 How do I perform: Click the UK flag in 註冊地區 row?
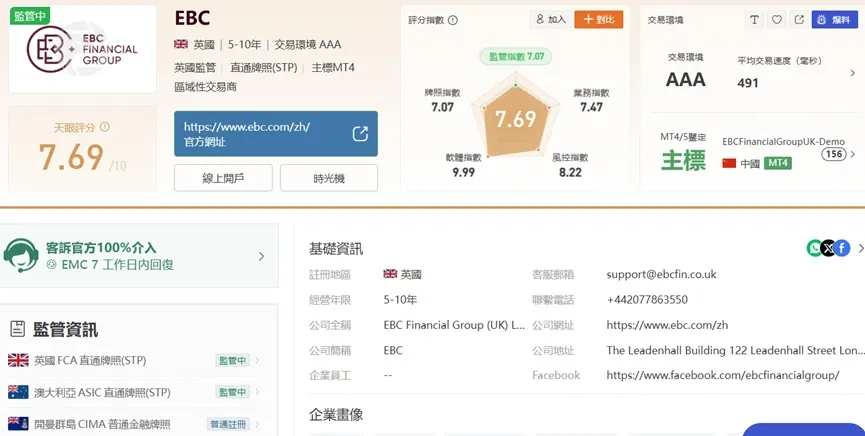pos(390,274)
